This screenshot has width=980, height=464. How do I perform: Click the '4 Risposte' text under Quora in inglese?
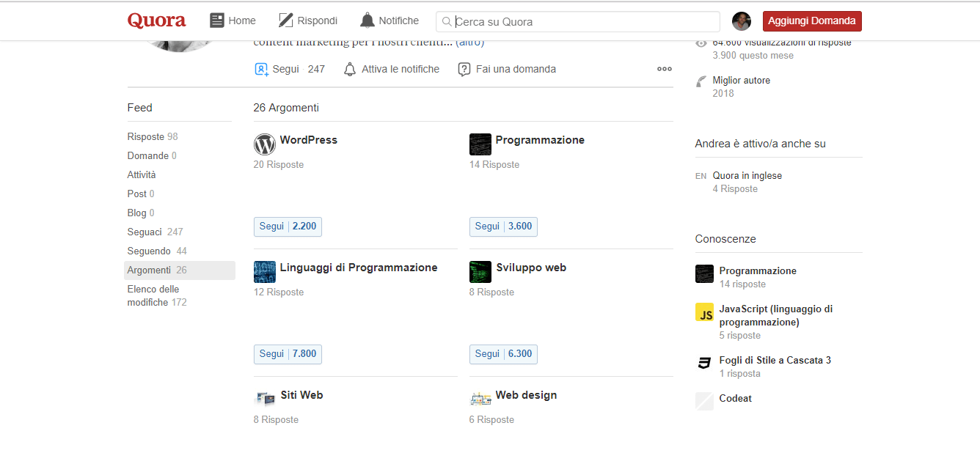(x=735, y=189)
